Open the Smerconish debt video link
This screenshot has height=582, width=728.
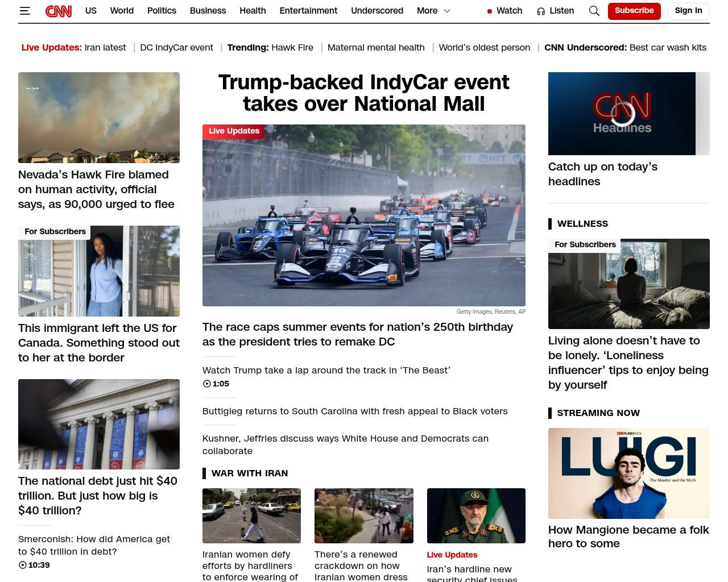pyautogui.click(x=94, y=545)
